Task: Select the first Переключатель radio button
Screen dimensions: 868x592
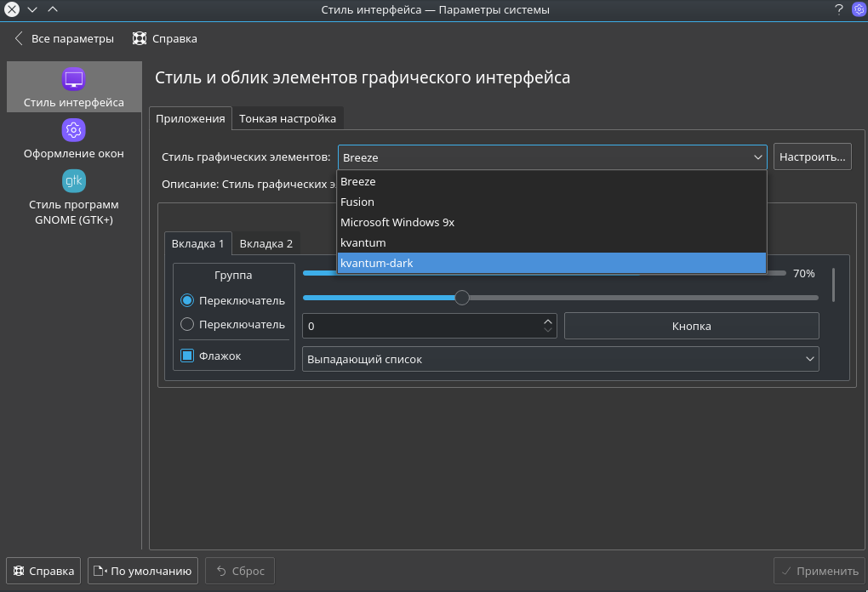Action: tap(187, 300)
